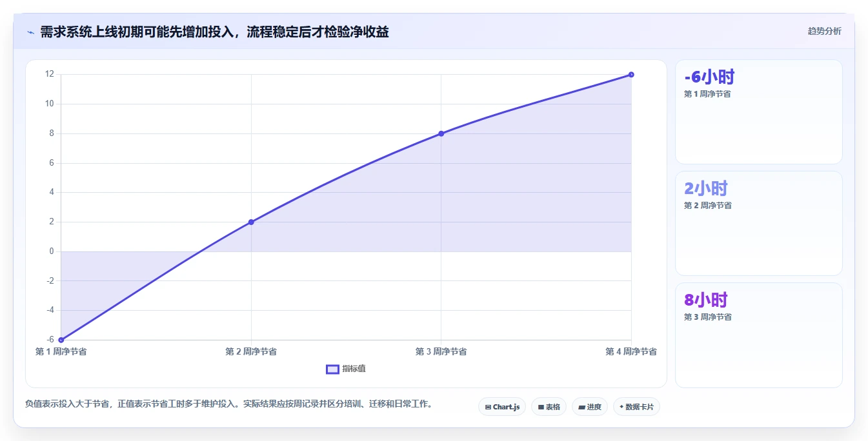This screenshot has height=441, width=868.
Task: Open the 8小时 data card
Action: [759, 335]
